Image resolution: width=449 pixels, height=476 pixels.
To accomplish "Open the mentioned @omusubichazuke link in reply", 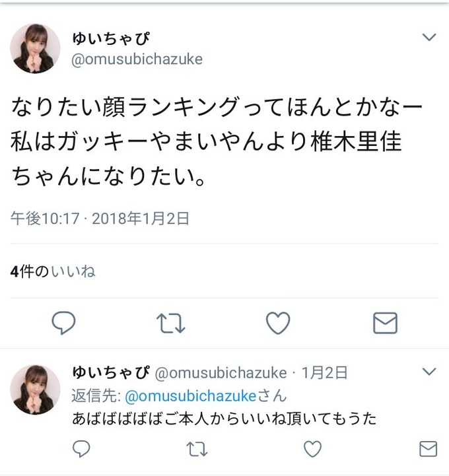I will point(191,396).
